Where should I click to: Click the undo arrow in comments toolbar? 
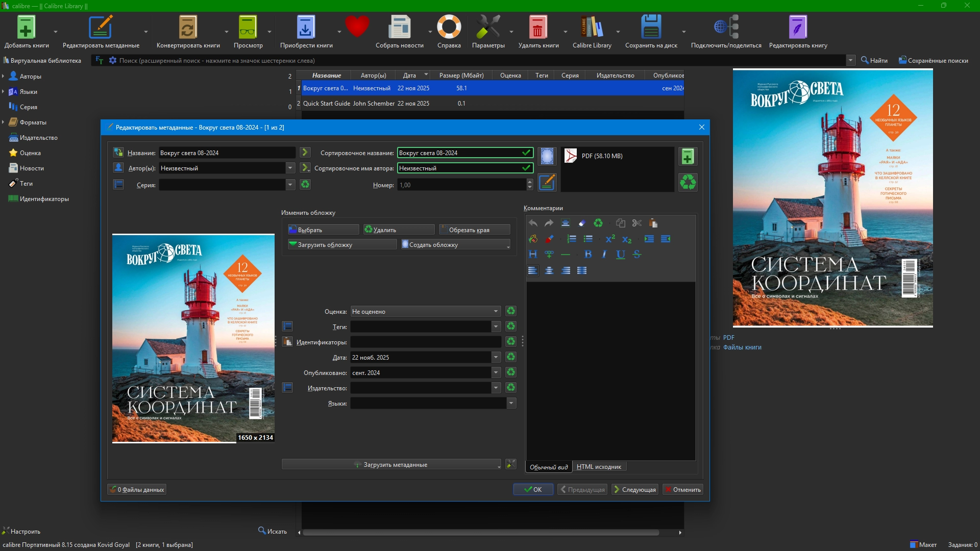pos(533,223)
